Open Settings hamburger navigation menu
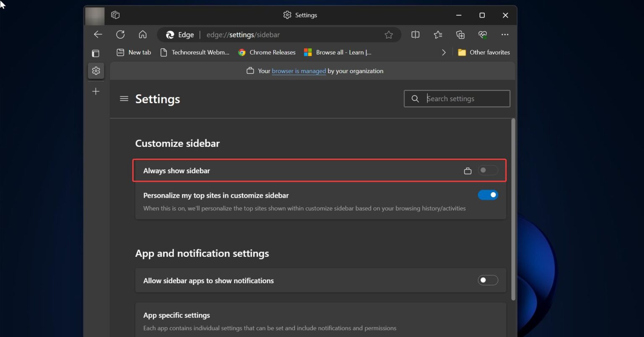 click(124, 99)
